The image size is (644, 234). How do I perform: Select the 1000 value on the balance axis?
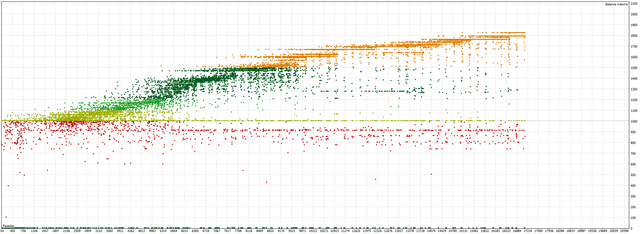[634, 122]
